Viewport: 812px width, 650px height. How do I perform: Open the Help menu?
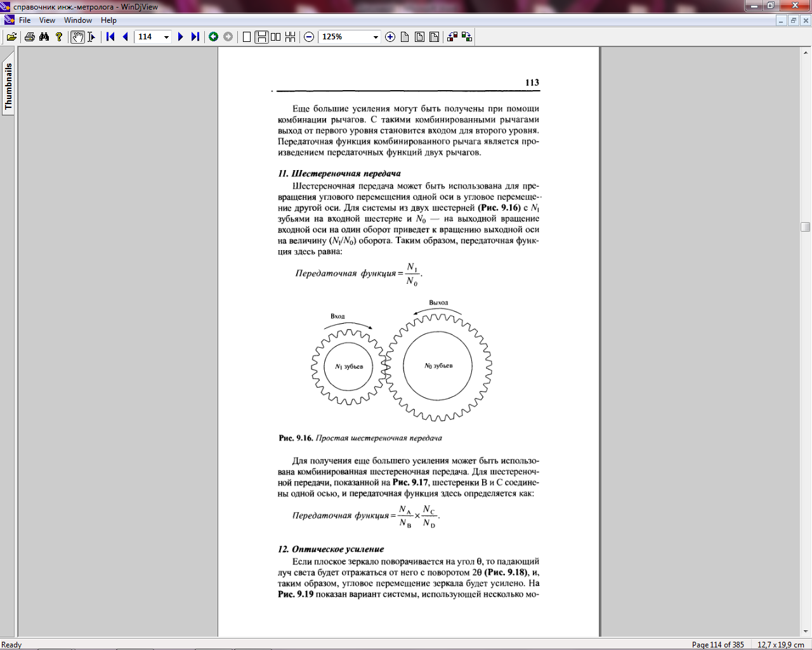pyautogui.click(x=108, y=20)
